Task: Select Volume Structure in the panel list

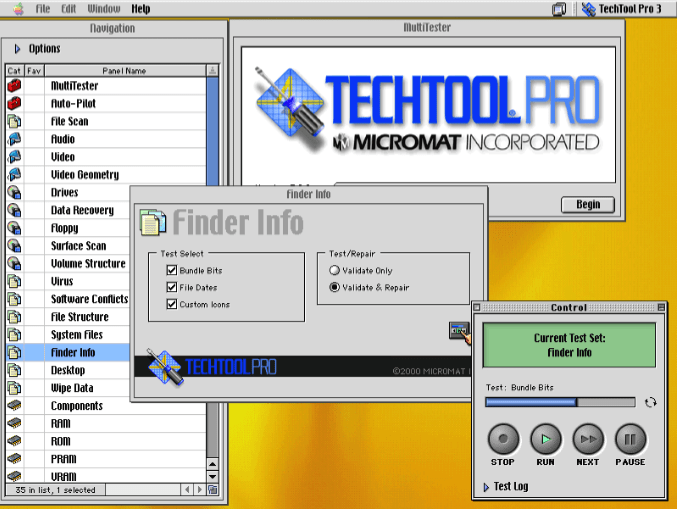Action: (x=88, y=264)
